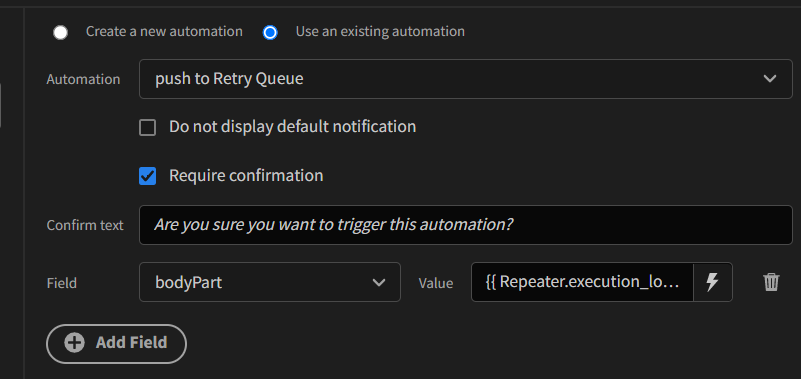This screenshot has height=379, width=801.
Task: Select the Use an existing automation radio
Action: (270, 33)
